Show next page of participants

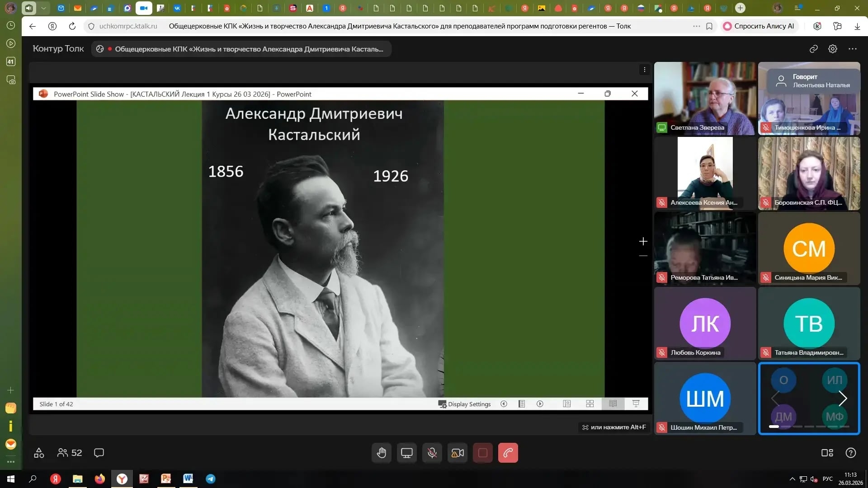click(x=843, y=399)
